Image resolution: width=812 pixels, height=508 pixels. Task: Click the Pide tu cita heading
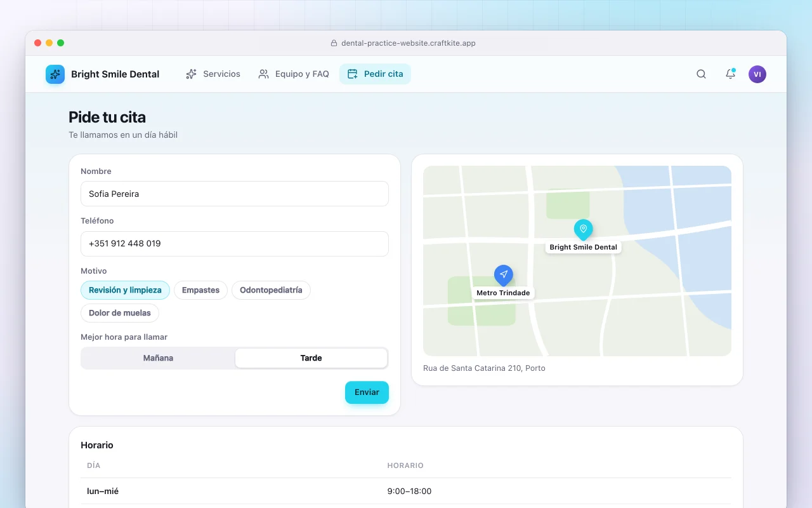107,117
